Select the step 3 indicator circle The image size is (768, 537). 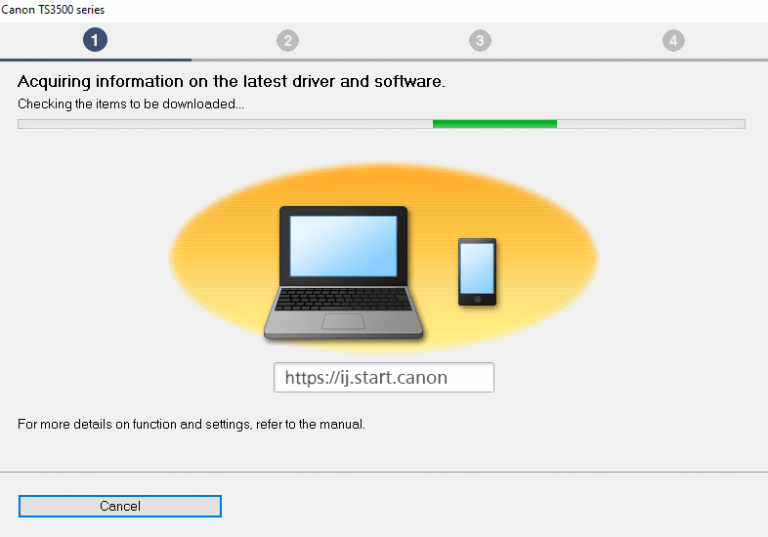[480, 41]
